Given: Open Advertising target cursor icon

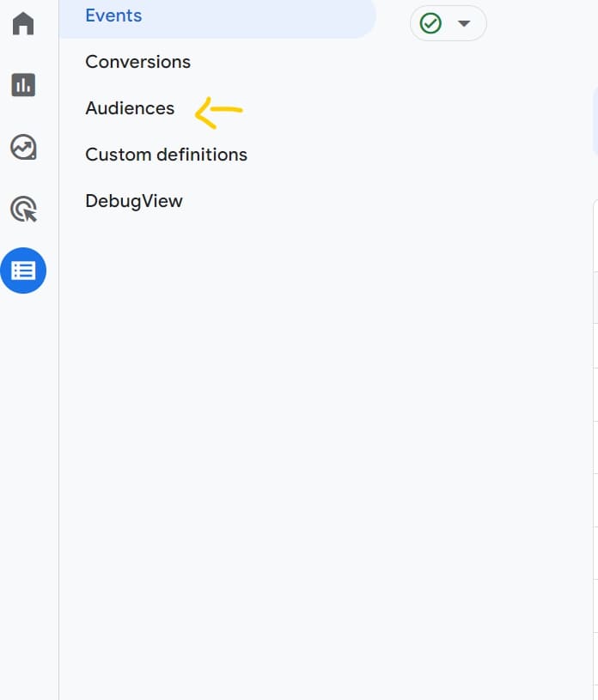Looking at the screenshot, I should click(x=24, y=209).
